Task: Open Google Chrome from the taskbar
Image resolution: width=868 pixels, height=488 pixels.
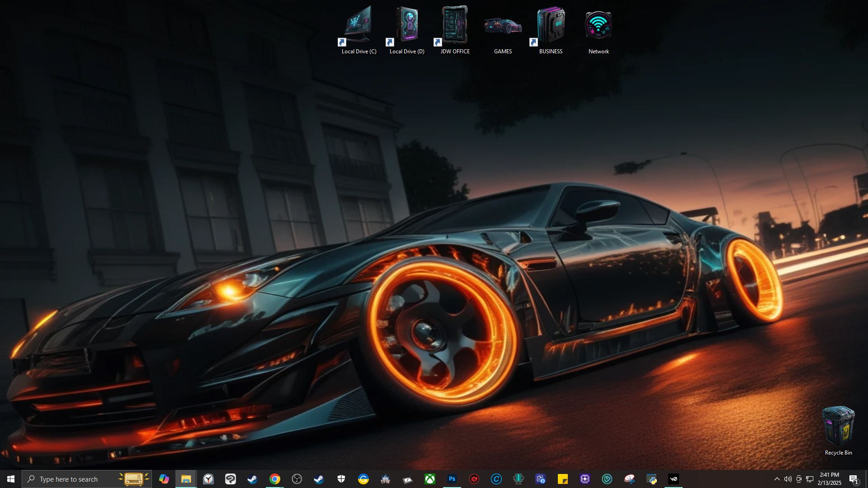Action: coord(274,479)
